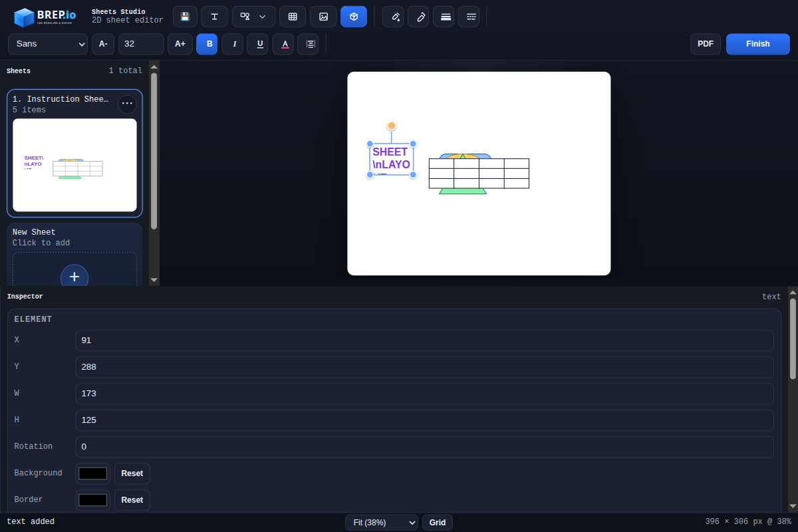Click the SHEET LAYOUT text element on canvas
The height and width of the screenshot is (532, 798).
click(392, 160)
